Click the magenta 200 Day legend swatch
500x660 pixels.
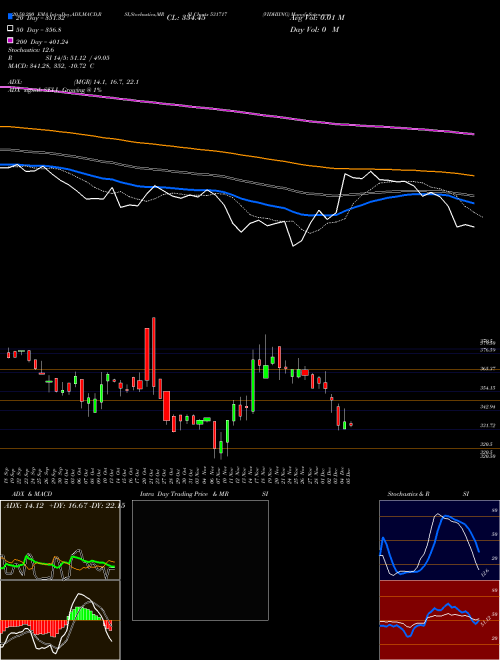tap(10, 41)
